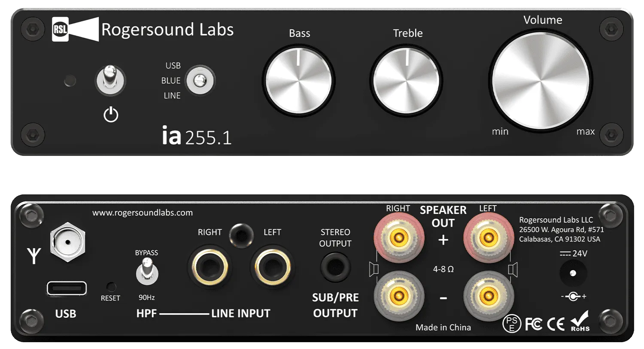This screenshot has width=644, height=349.
Task: Flip the power toggle switch
Action: 110,80
